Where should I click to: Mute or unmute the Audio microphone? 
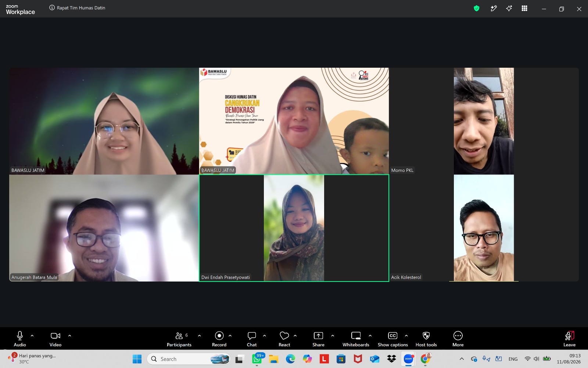click(x=20, y=339)
